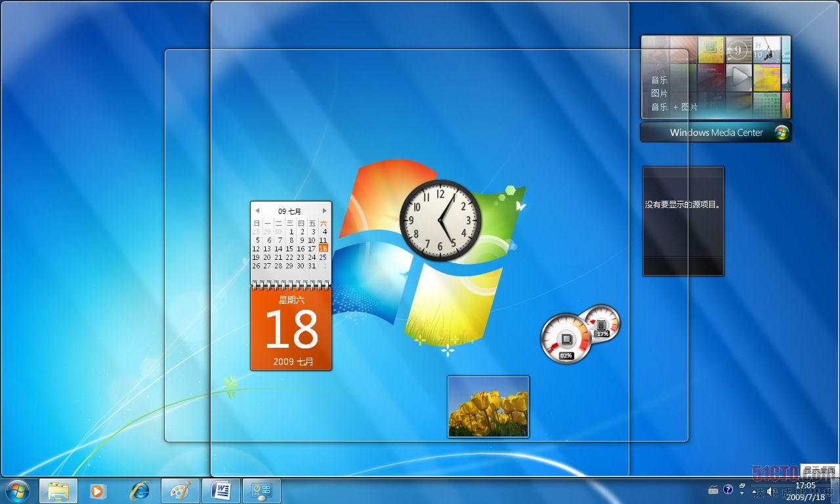The height and width of the screenshot is (504, 840).
Task: Open the volume control speaker icon
Action: [771, 491]
